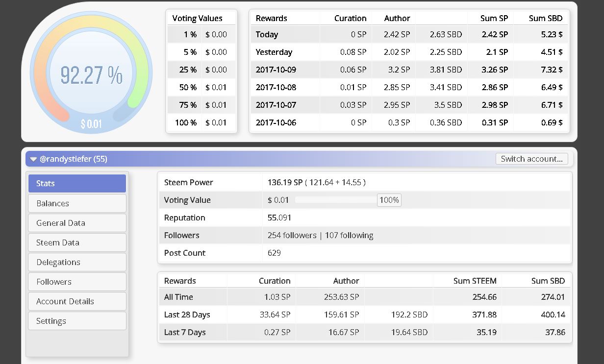Screen dimensions: 604x364
Task: Select the 5 % voting value row
Action: (201, 52)
